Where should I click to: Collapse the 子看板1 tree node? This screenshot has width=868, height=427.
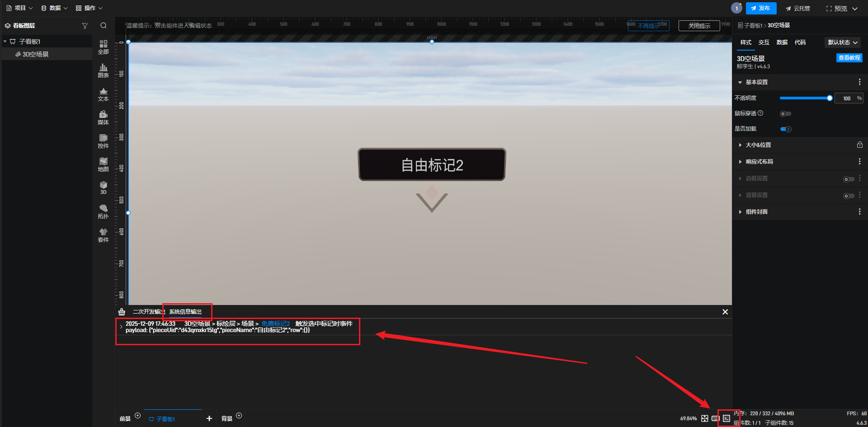coord(5,42)
